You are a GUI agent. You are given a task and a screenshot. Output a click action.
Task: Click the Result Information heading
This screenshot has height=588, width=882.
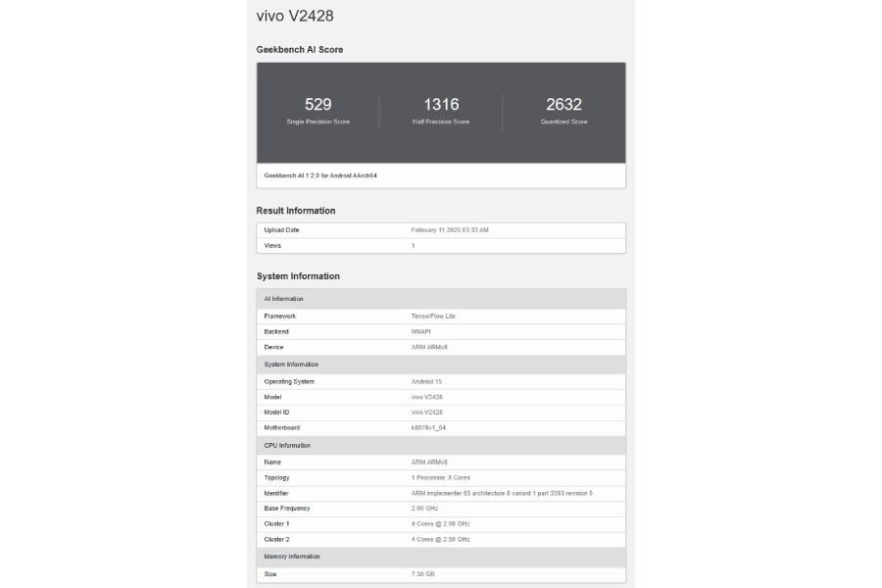click(x=296, y=211)
